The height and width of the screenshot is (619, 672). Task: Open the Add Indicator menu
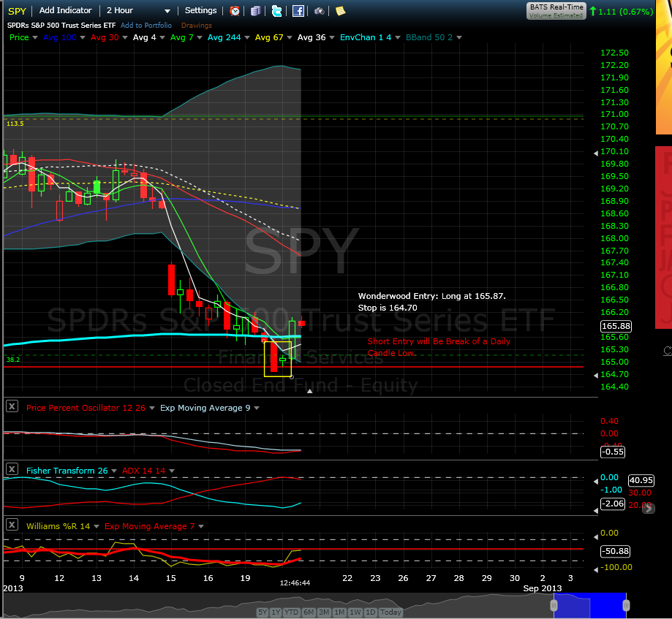click(66, 10)
